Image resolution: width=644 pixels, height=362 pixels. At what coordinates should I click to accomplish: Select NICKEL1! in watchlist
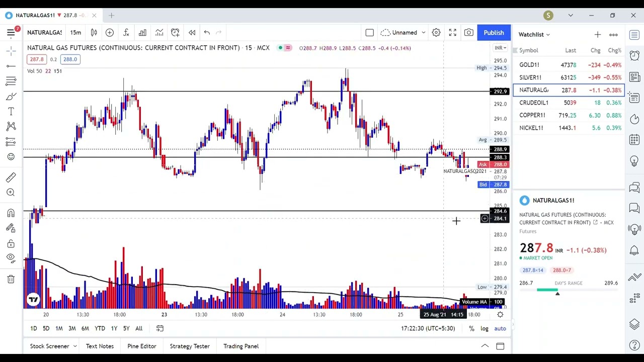click(x=569, y=128)
